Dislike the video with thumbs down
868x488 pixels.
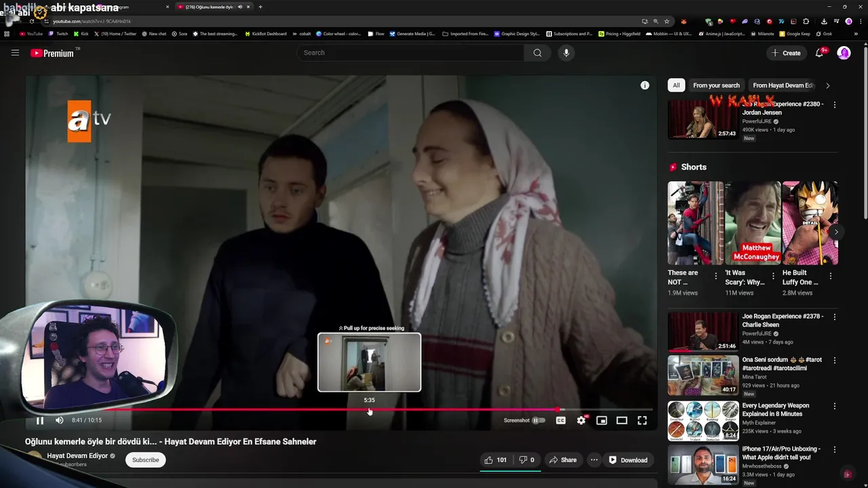tap(526, 460)
